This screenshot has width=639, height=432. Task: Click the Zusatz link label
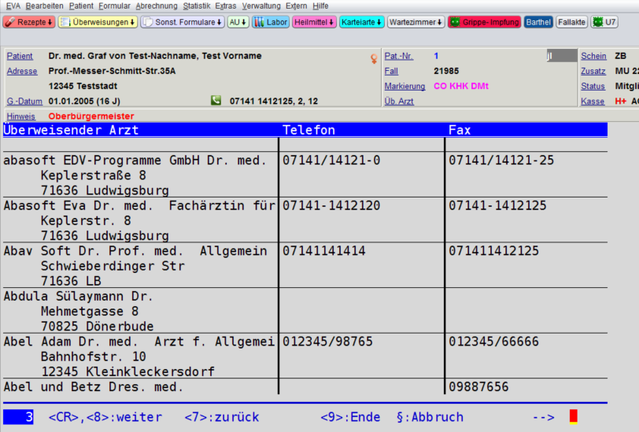(593, 71)
